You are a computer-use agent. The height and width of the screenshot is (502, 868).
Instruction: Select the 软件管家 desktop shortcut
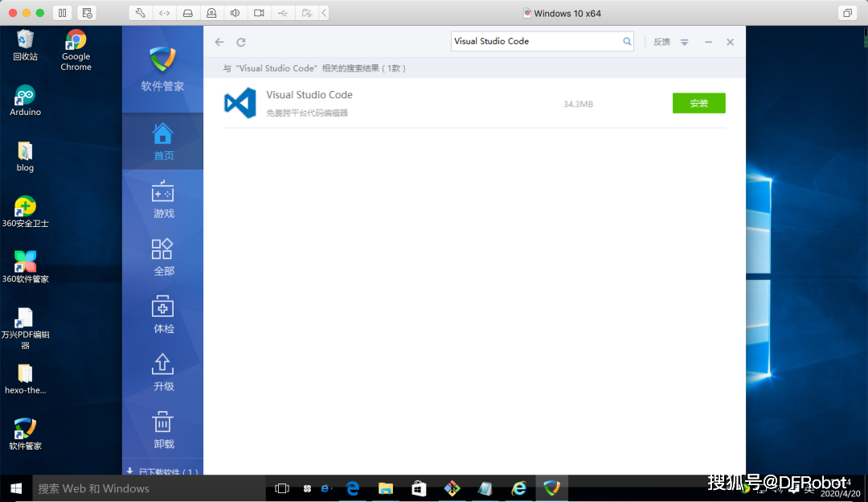(x=25, y=434)
